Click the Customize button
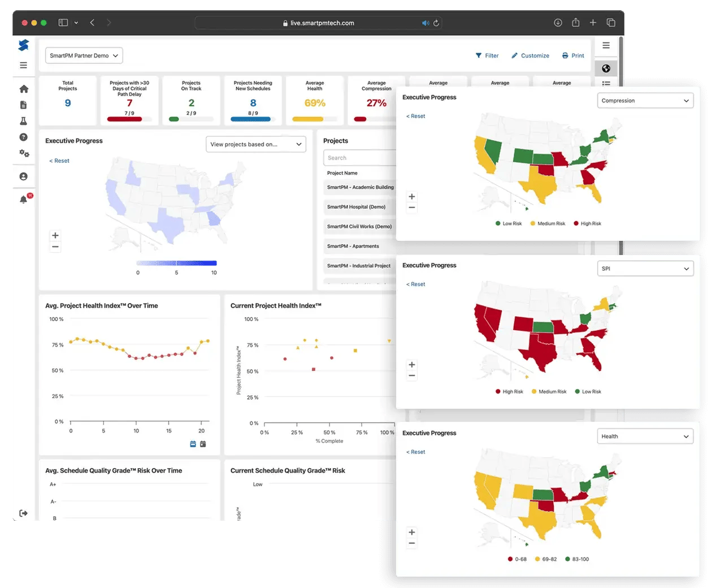712x588 pixels. 530,55
